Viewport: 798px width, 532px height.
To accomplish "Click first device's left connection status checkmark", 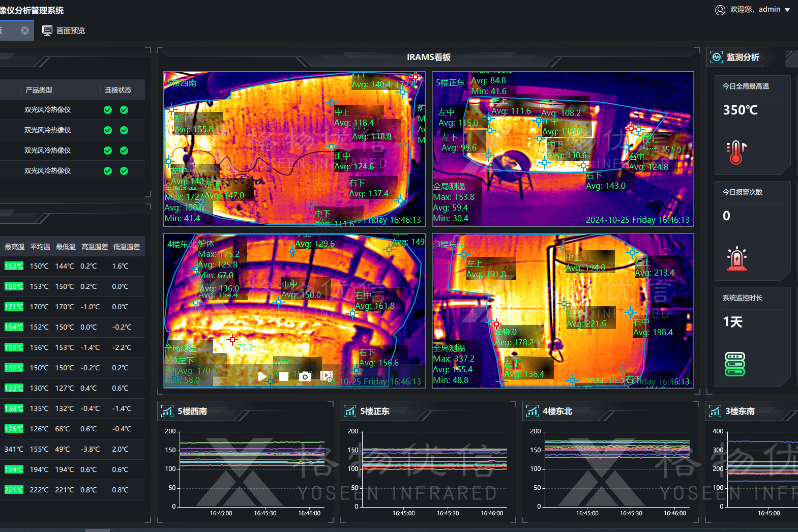I will (108, 110).
